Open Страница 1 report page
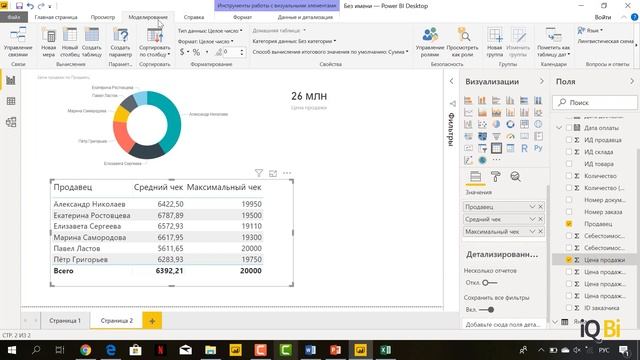640x360 pixels. (65, 320)
